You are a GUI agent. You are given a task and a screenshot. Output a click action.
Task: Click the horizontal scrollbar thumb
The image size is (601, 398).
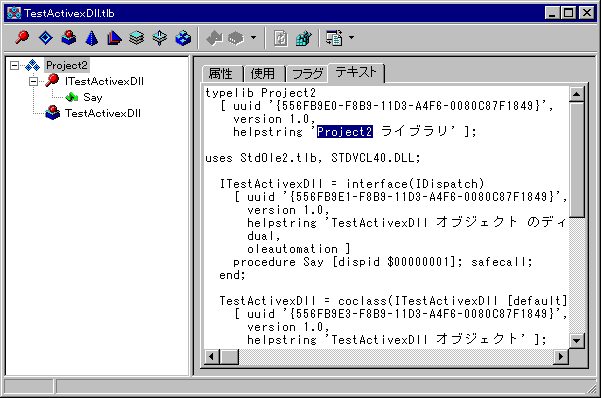(x=229, y=357)
